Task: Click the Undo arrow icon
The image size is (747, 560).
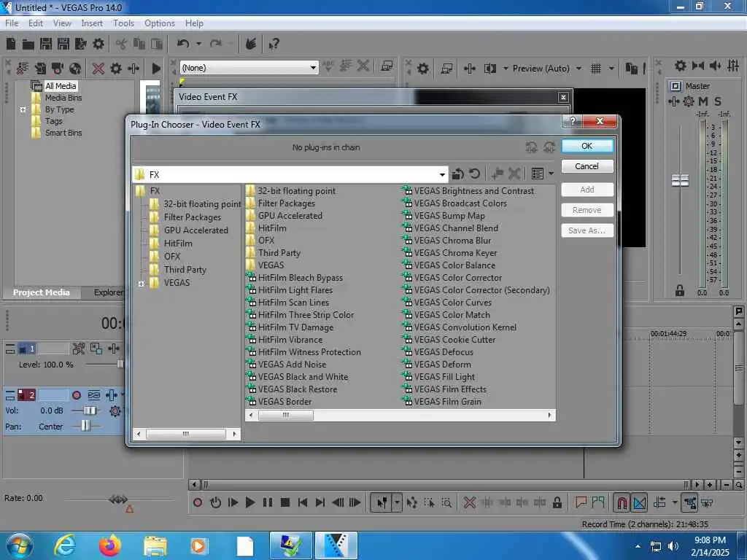Action: (183, 44)
